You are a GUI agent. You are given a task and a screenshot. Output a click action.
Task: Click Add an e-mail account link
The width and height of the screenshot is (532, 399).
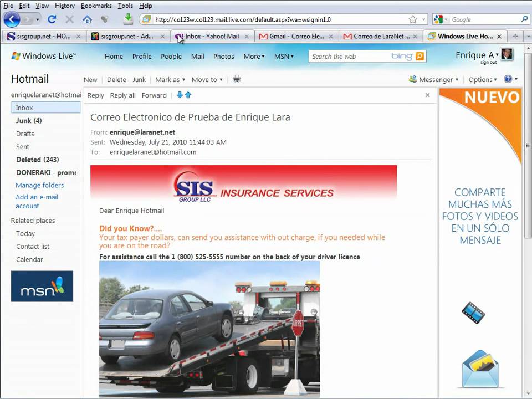coord(37,202)
